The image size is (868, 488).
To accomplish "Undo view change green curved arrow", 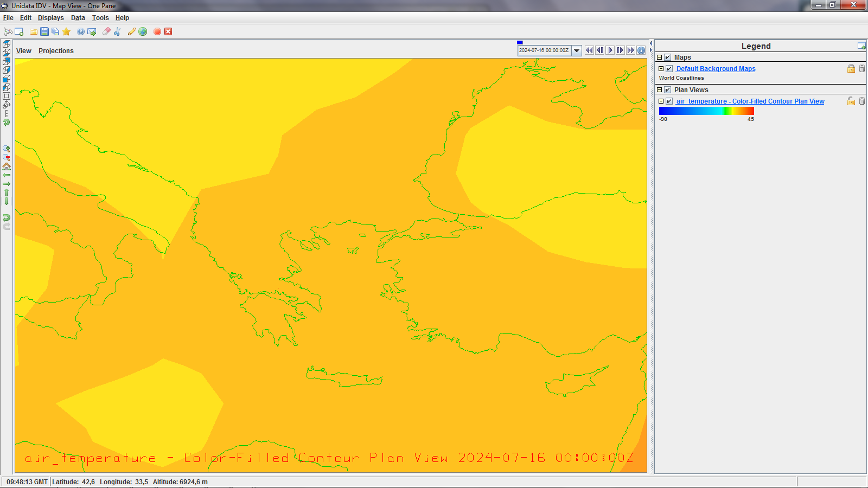I will (7, 217).
